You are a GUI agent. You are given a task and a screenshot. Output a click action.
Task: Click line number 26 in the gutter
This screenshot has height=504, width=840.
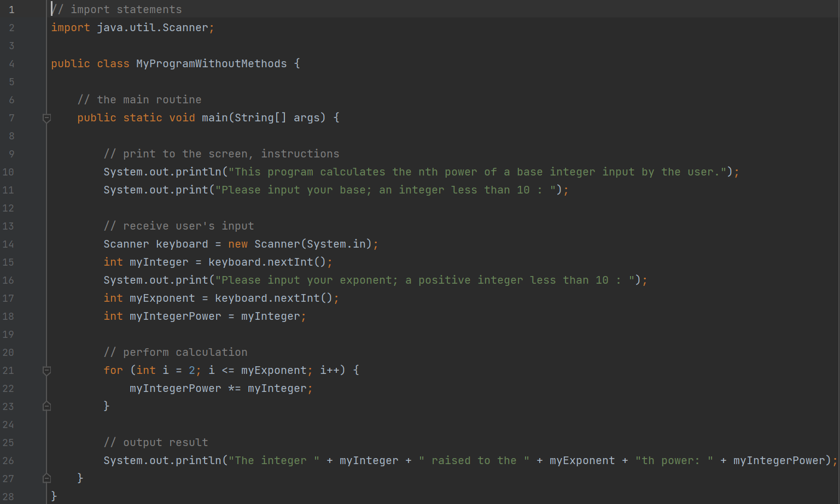8,461
